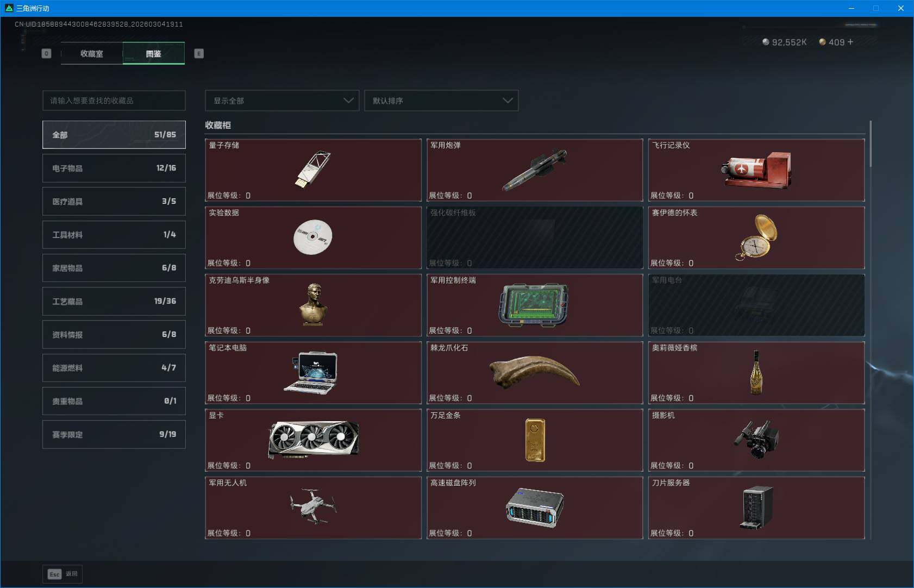Filter by 电子物品 category
The image size is (914, 588).
(x=114, y=168)
